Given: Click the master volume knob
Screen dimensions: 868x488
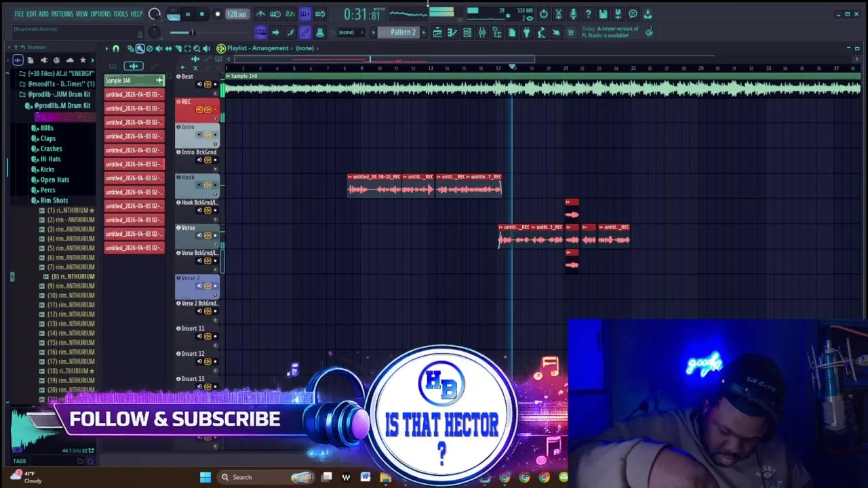Looking at the screenshot, I should 155,14.
